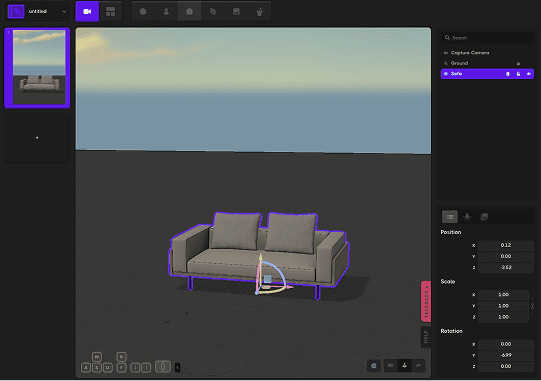Open the plant props icon in toolbar
The height and width of the screenshot is (381, 541).
pos(259,11)
